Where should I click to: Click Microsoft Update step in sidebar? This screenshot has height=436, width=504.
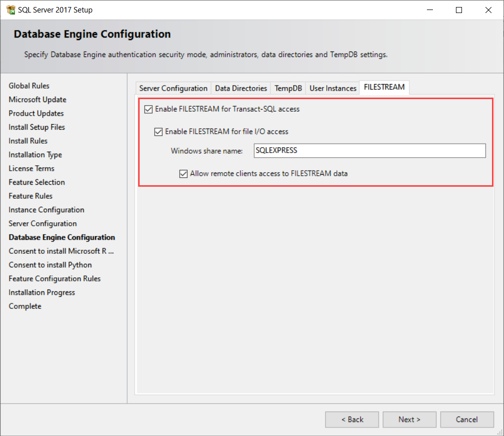37,100
